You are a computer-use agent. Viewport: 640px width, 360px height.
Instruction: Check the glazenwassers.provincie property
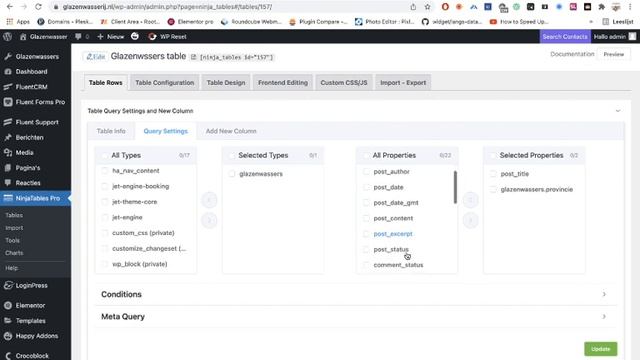click(x=493, y=189)
